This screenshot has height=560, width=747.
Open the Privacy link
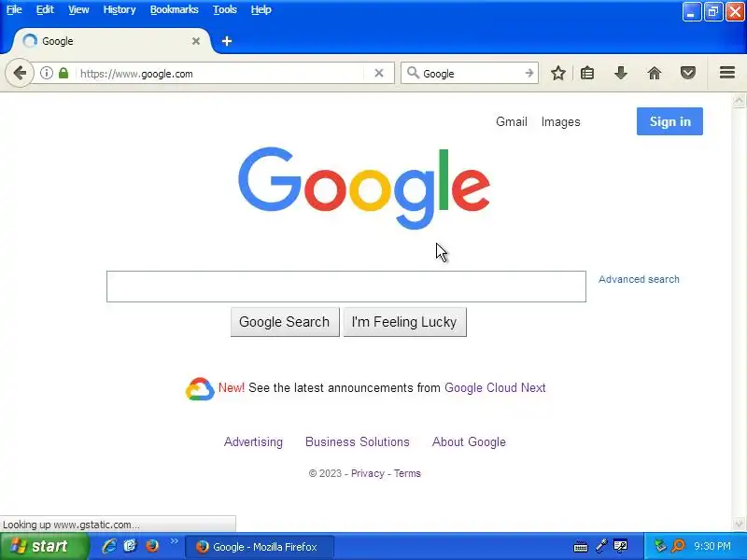pyautogui.click(x=367, y=473)
